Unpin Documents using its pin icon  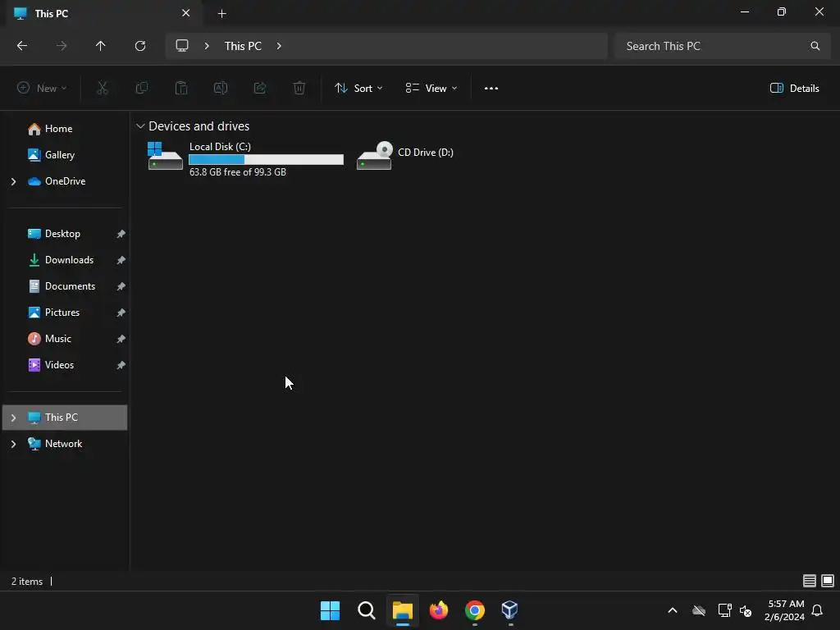pyautogui.click(x=121, y=286)
